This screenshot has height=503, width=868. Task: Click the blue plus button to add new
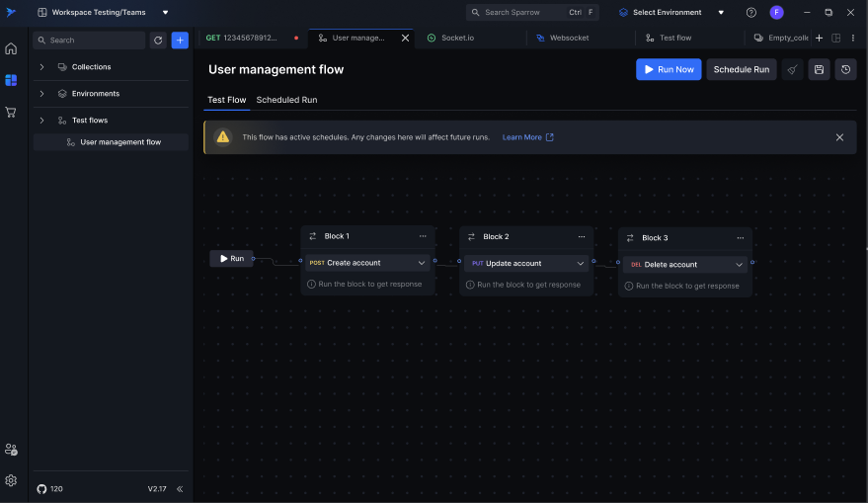[180, 41]
